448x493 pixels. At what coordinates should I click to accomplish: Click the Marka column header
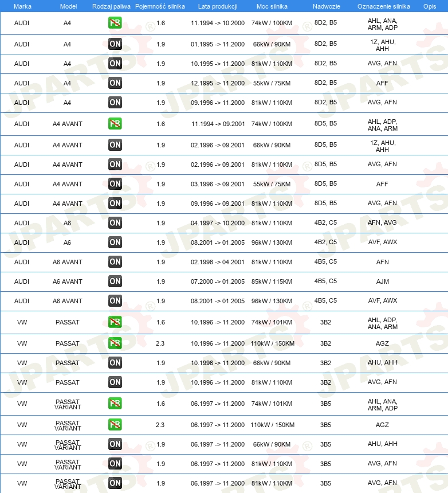pos(22,6)
